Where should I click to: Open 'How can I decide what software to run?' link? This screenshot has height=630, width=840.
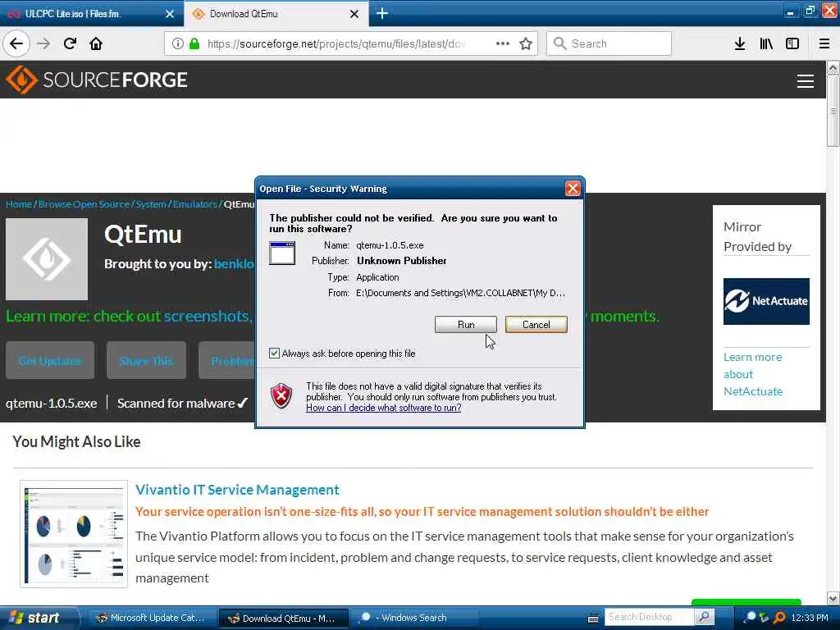click(x=384, y=408)
